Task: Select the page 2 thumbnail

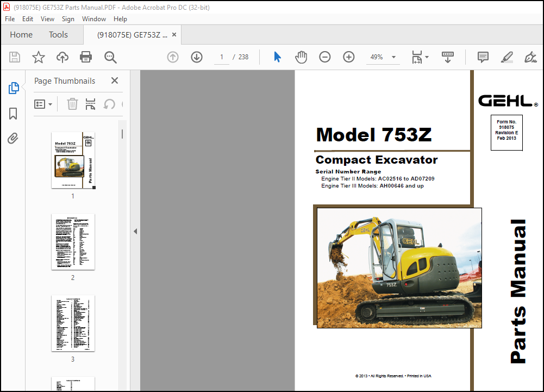Action: tap(73, 241)
